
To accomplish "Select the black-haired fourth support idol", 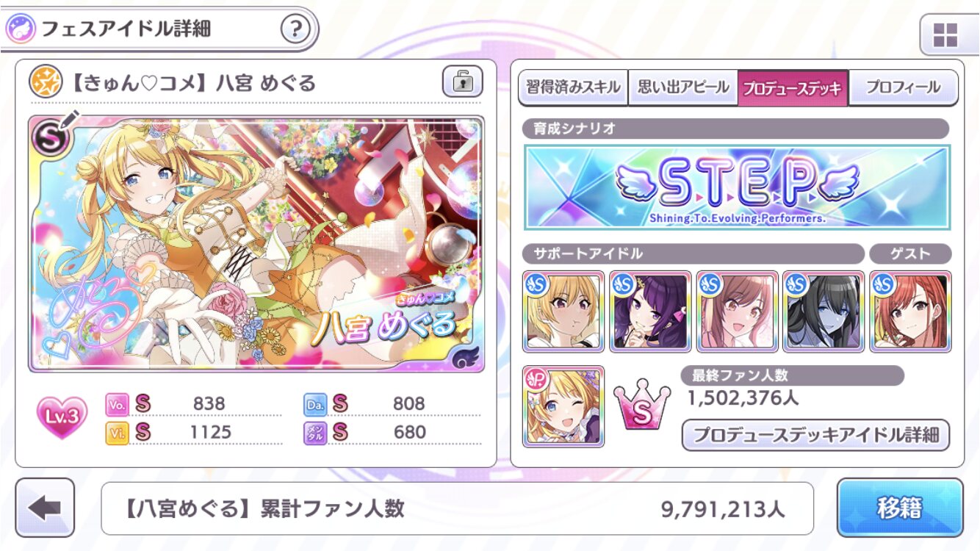I will [x=824, y=311].
